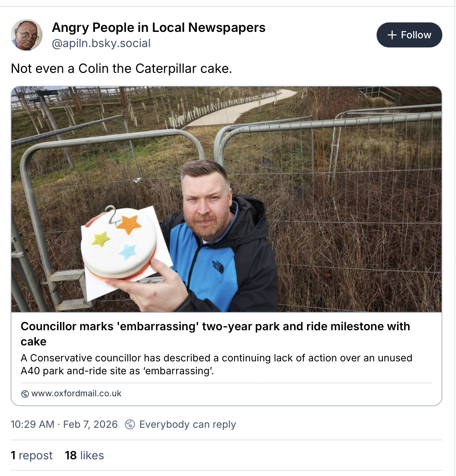This screenshot has width=456, height=476.
Task: Click the globe icon next to Everybody can reply
Action: pos(130,424)
